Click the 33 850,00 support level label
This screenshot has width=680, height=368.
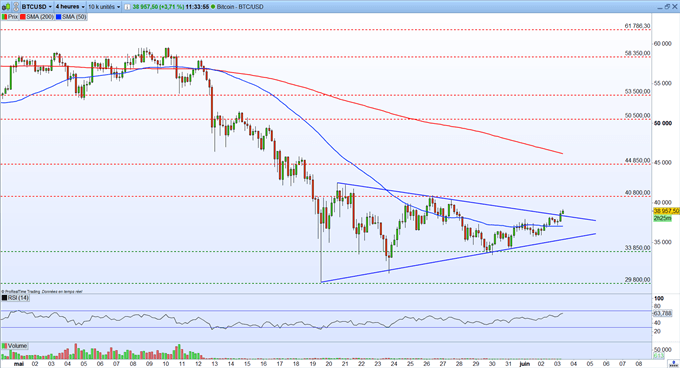point(638,248)
